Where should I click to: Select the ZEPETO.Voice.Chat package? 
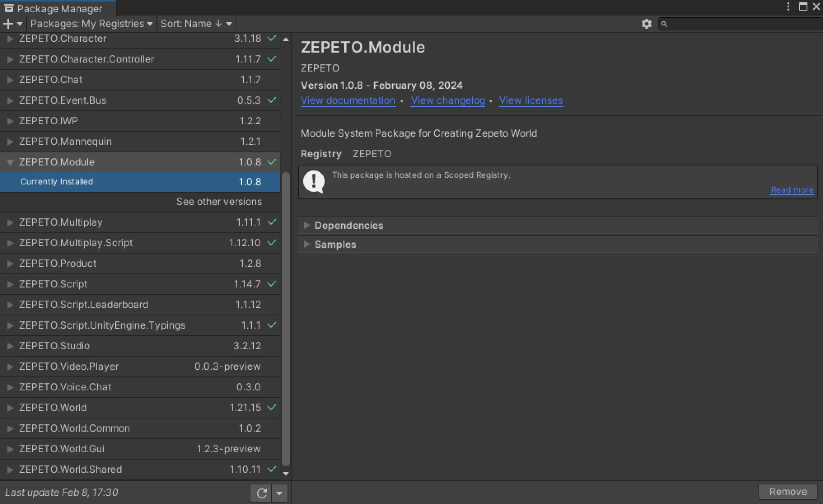click(x=140, y=387)
